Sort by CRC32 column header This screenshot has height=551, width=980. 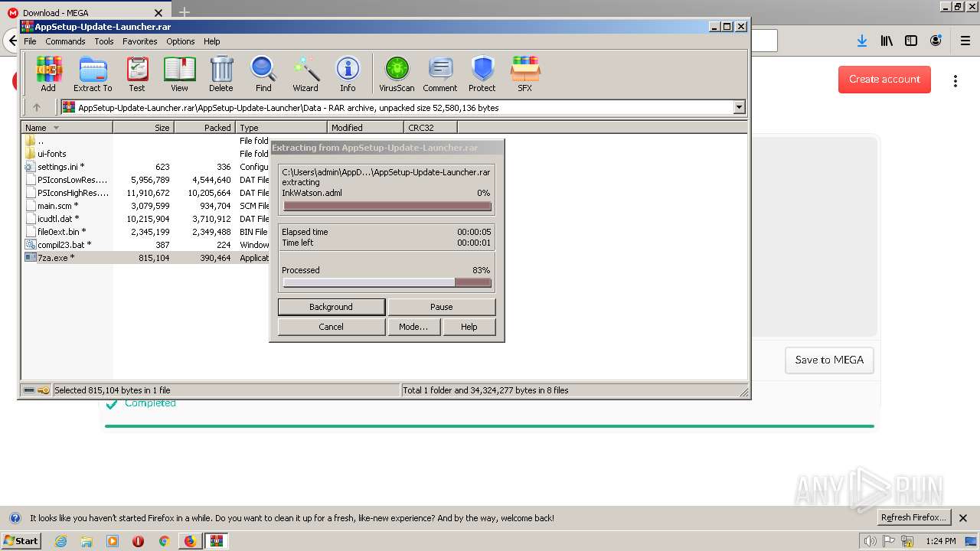point(431,128)
